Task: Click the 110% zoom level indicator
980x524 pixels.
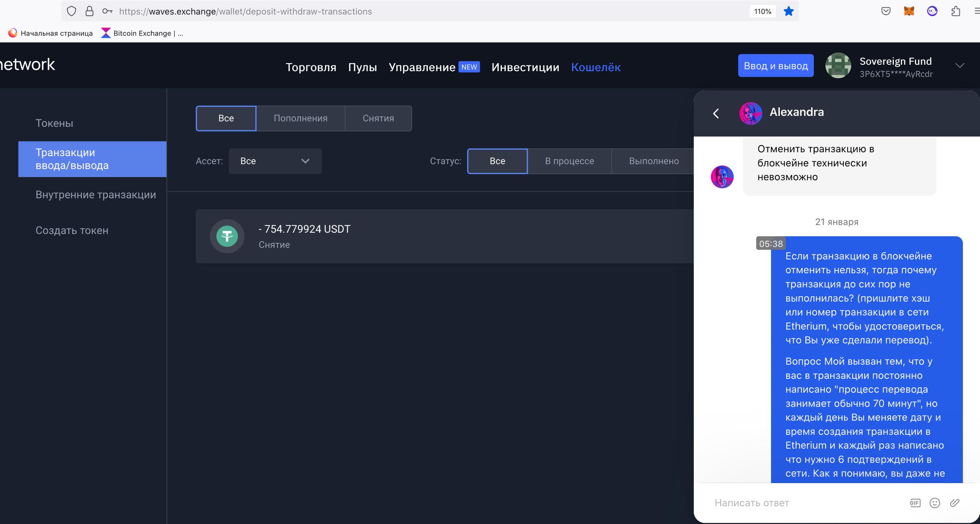Action: click(762, 11)
